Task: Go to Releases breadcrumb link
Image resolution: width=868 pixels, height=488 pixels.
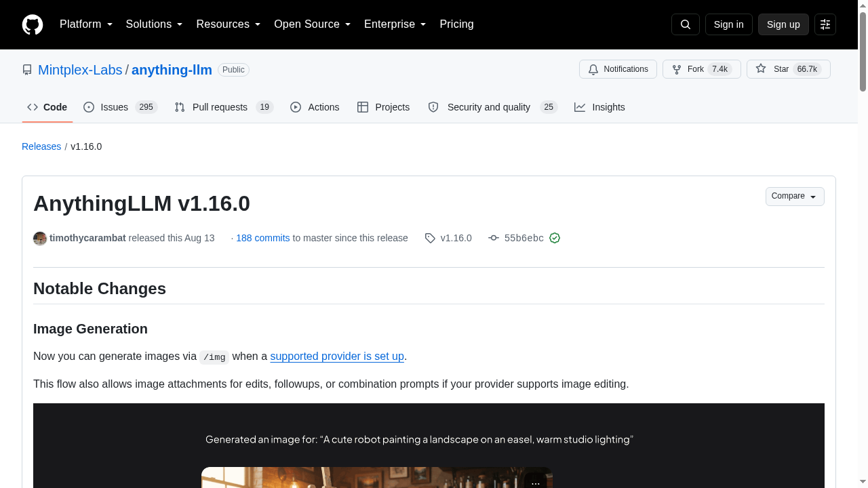Action: [41, 146]
